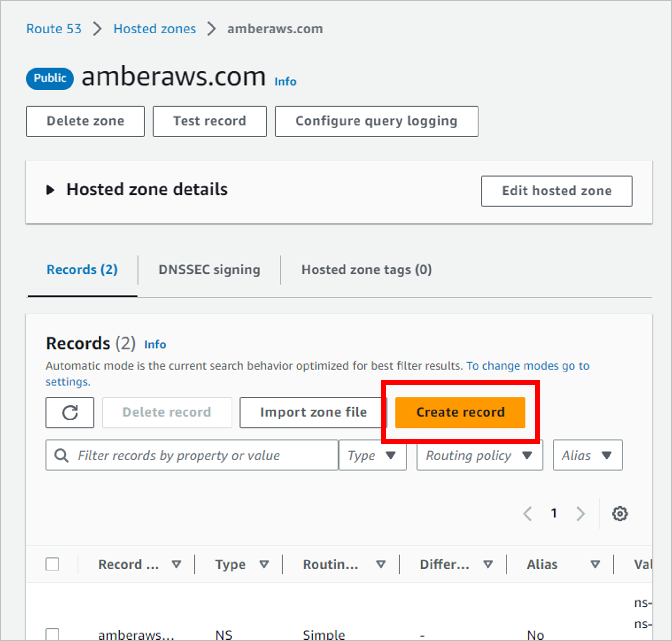
Task: Click the Delete zone button
Action: pos(85,121)
